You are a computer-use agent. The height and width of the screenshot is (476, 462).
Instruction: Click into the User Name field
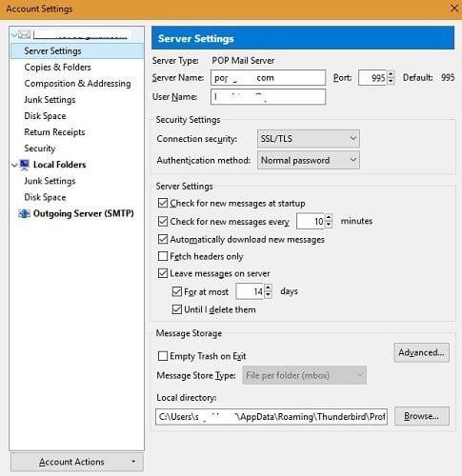[x=269, y=97]
